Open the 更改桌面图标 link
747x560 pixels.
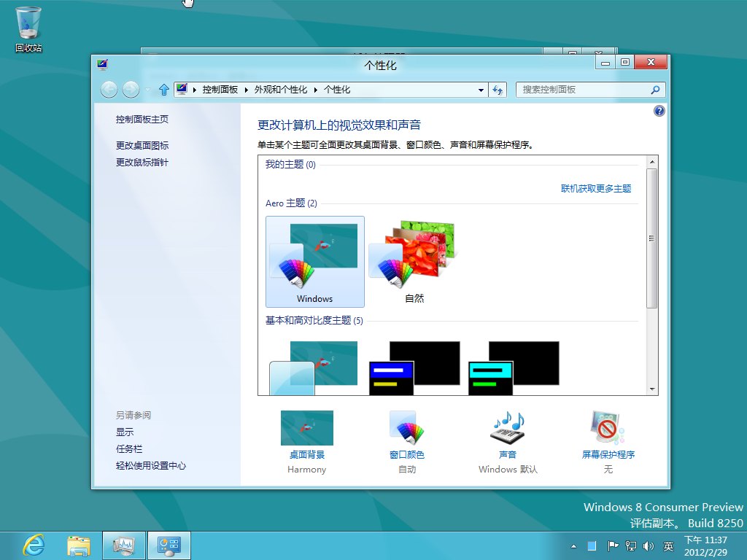tap(142, 145)
